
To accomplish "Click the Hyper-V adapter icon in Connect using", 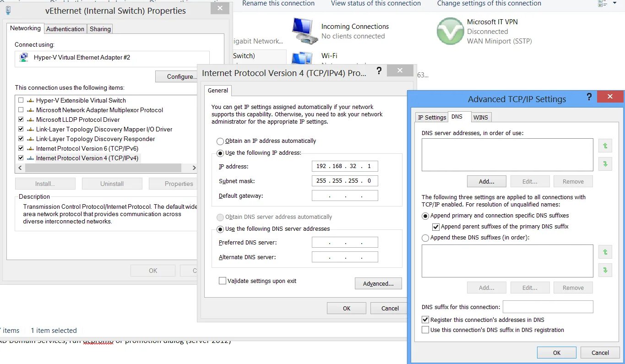I will click(x=24, y=57).
